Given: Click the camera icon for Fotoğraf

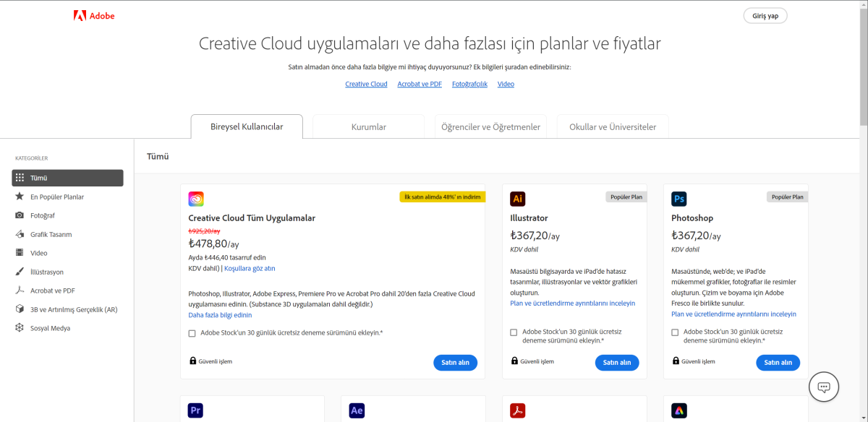Looking at the screenshot, I should pyautogui.click(x=20, y=215).
